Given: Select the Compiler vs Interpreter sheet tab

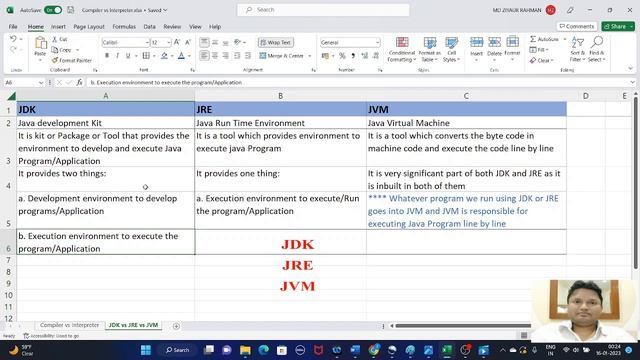Looking at the screenshot, I should 69,325.
